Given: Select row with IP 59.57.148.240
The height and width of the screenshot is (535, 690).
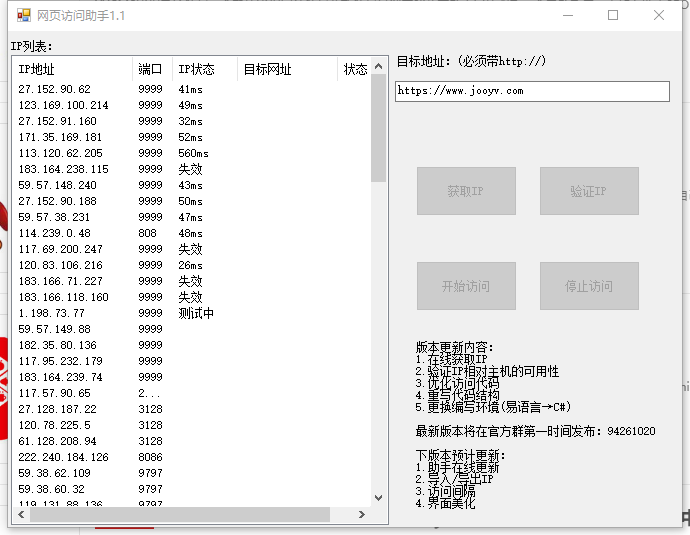Looking at the screenshot, I should point(192,185).
